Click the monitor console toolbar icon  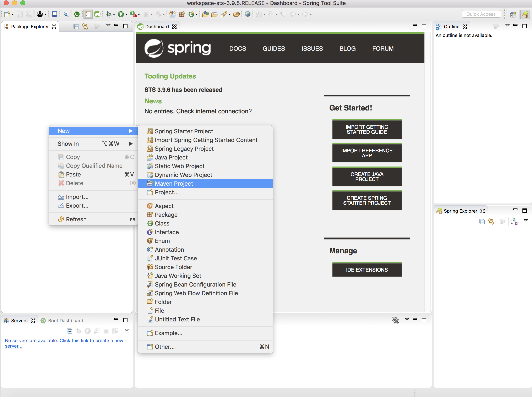(55, 14)
